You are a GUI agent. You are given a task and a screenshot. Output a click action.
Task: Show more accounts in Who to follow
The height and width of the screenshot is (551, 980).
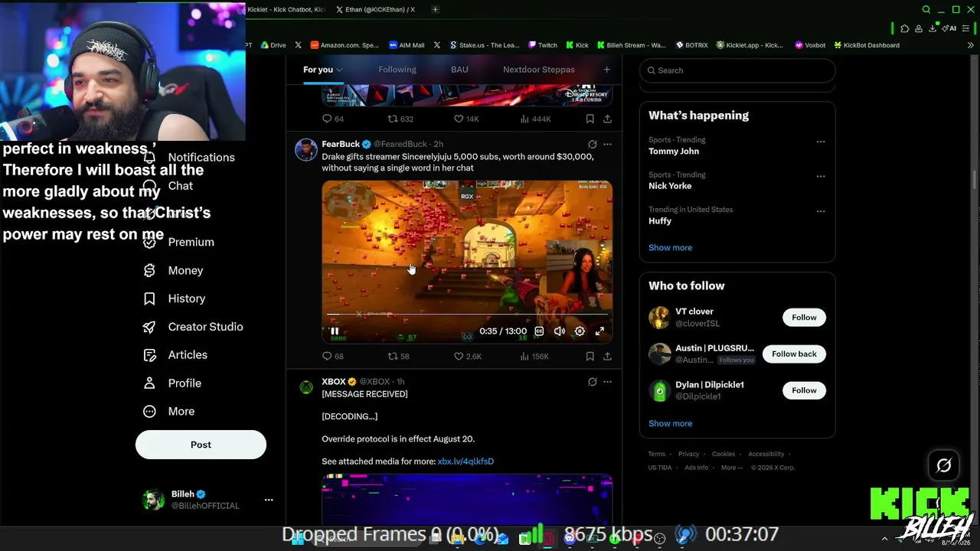670,424
